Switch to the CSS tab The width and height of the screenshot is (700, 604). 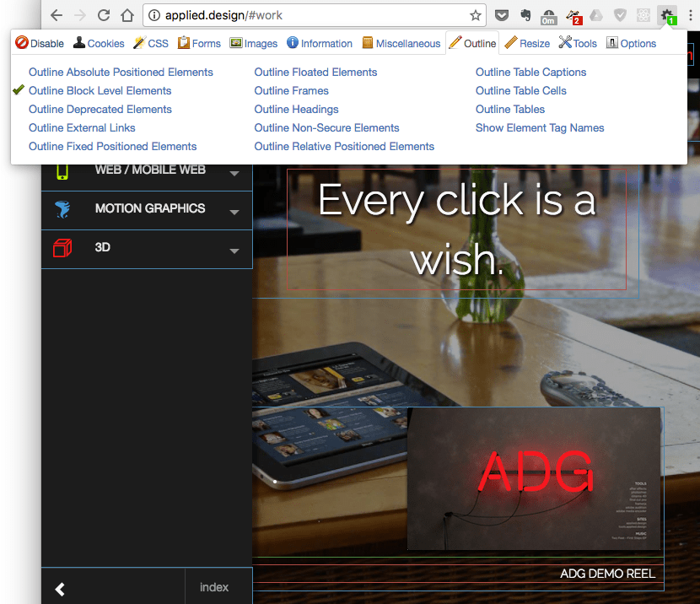pos(150,44)
